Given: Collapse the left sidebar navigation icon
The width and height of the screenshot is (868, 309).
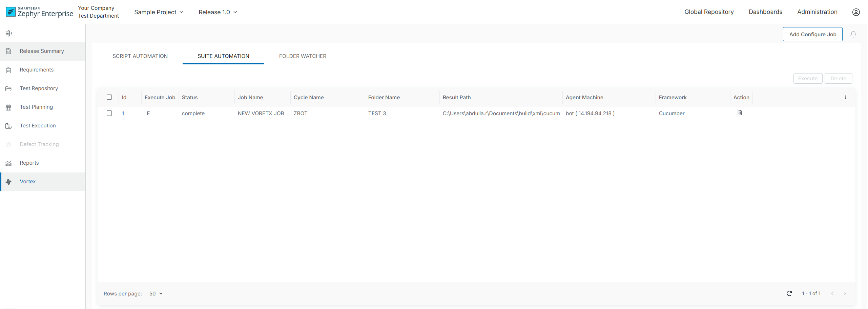Looking at the screenshot, I should coord(9,33).
